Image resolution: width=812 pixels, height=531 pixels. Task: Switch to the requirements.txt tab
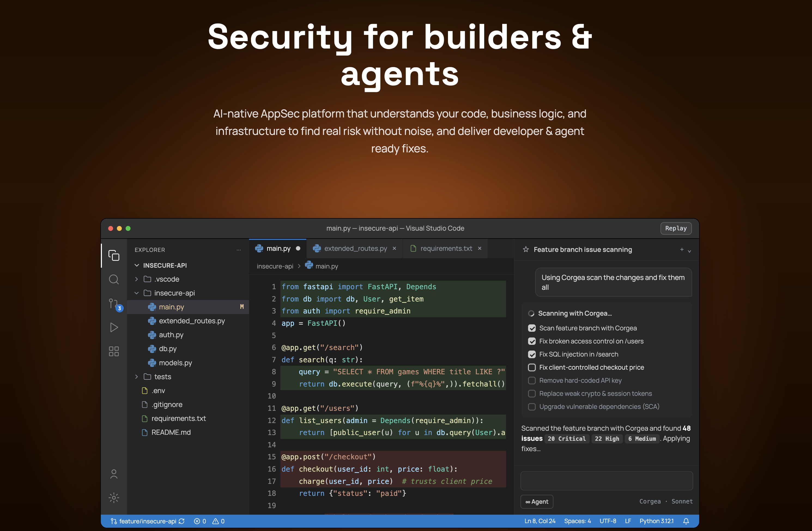pos(445,248)
